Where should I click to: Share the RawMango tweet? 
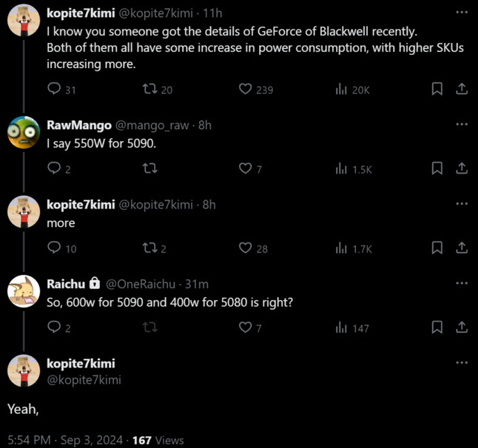[x=461, y=169]
